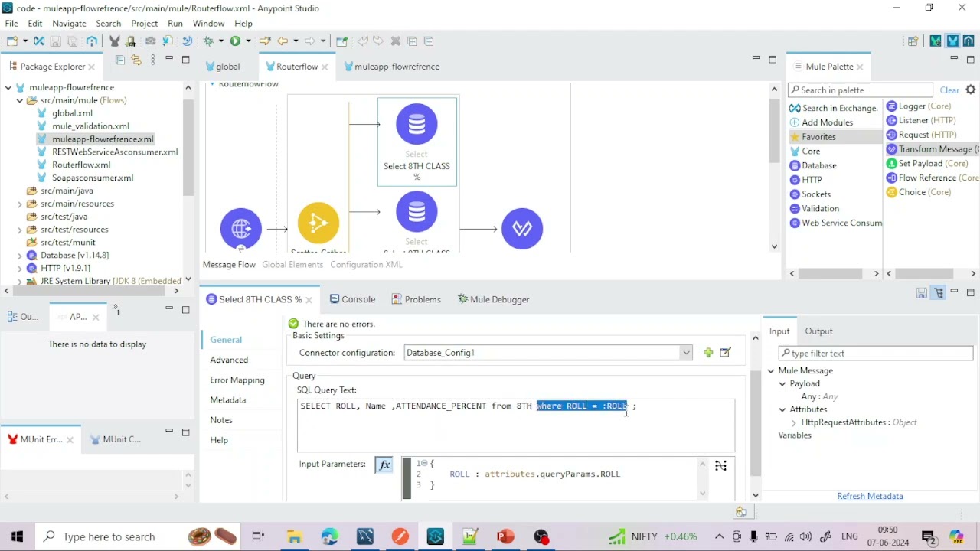Select the Set Payload (Core) palette item

927,163
